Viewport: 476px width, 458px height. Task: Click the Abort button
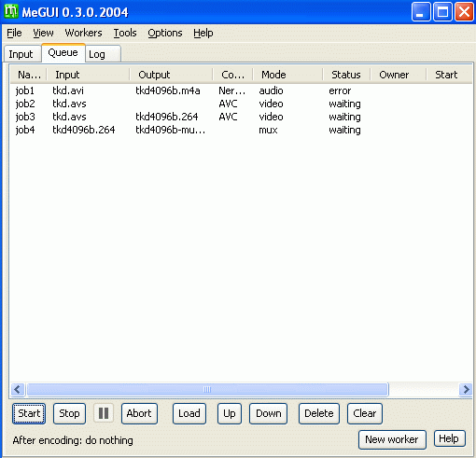pyautogui.click(x=139, y=413)
